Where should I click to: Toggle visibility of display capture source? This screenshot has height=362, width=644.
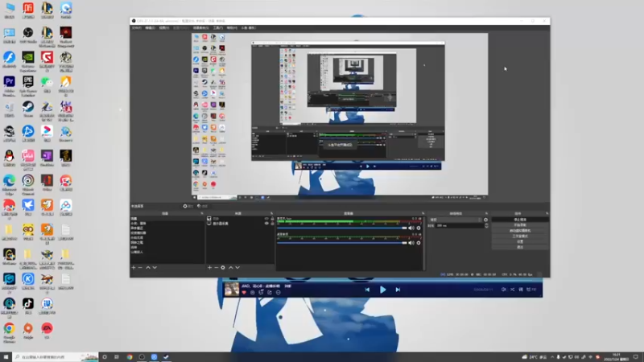pos(266,224)
